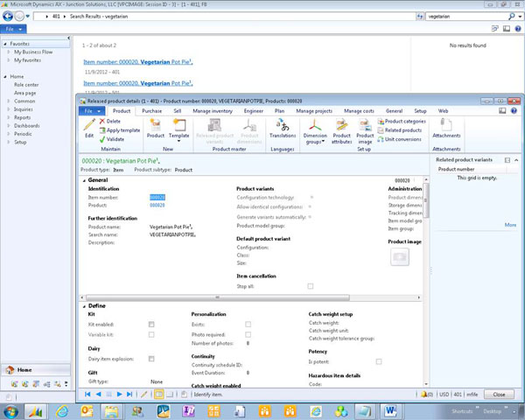This screenshot has height=420, width=525.
Task: Toggle the Kit enabled checkbox
Action: [151, 325]
